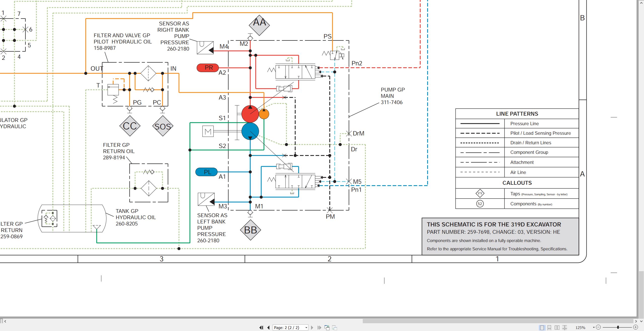Image resolution: width=644 pixels, height=331 pixels.
Task: Click 'Drain / Return Lines' legend entry
Action: [531, 143]
